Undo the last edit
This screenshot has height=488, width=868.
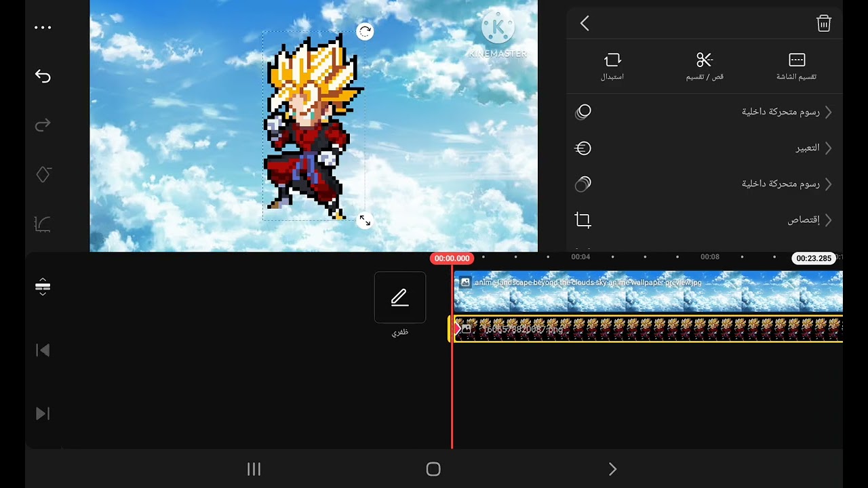[x=43, y=77]
